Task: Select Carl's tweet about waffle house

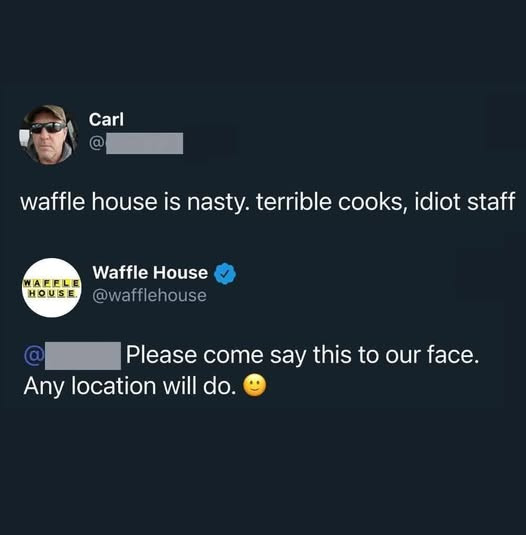Action: (267, 202)
